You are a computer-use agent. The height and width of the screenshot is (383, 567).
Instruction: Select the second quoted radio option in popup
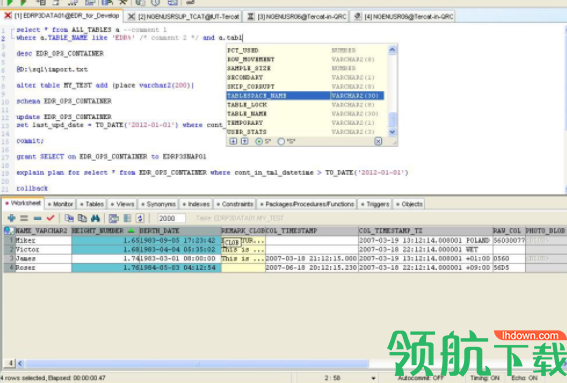coord(281,142)
